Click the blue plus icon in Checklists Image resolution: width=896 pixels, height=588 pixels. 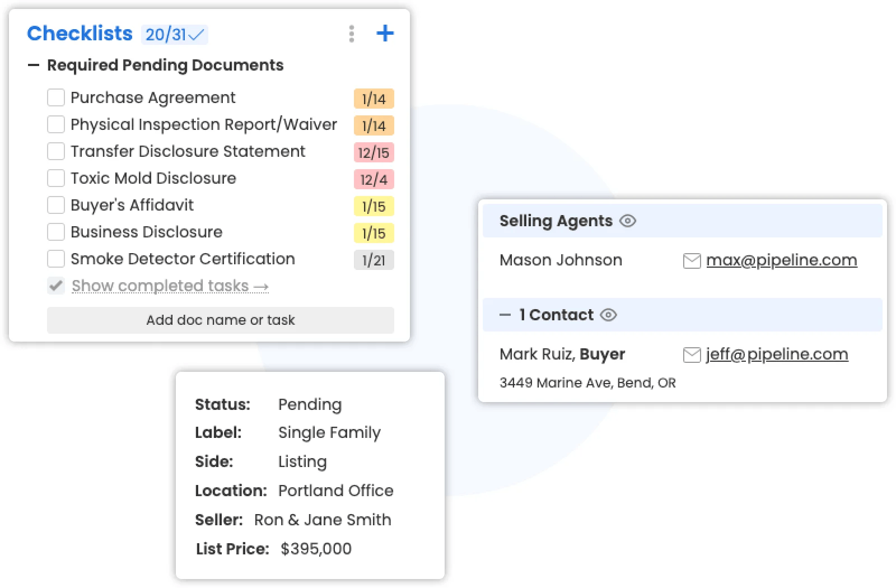(x=385, y=34)
